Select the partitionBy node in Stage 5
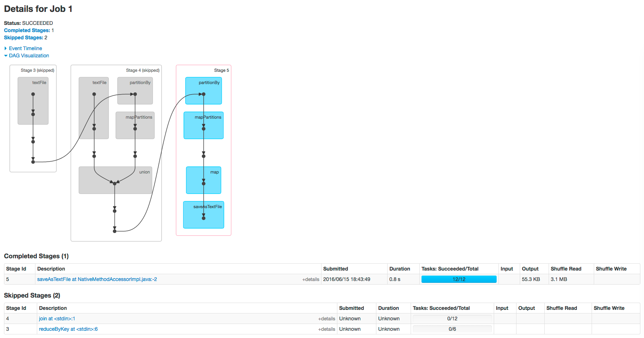The height and width of the screenshot is (338, 644). click(203, 91)
